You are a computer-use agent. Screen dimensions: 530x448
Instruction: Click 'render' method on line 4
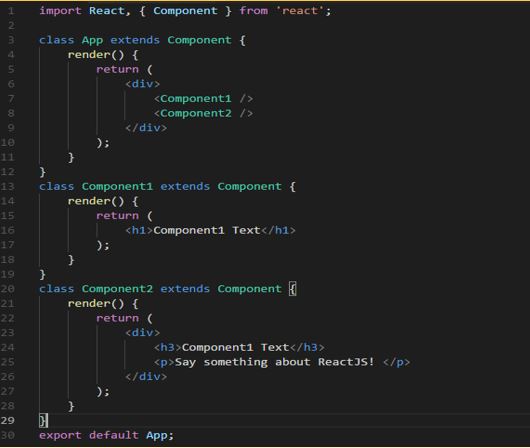[89, 55]
